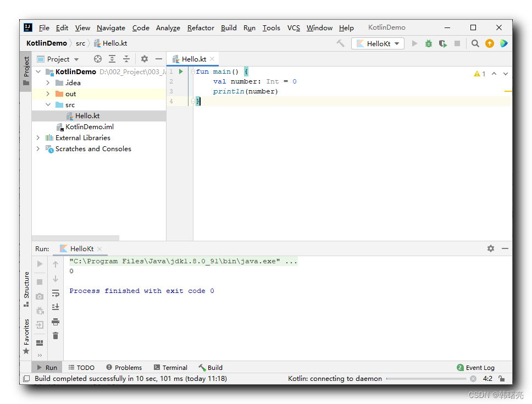Open the TODO tool window
The width and height of the screenshot is (532, 404).
click(x=81, y=368)
